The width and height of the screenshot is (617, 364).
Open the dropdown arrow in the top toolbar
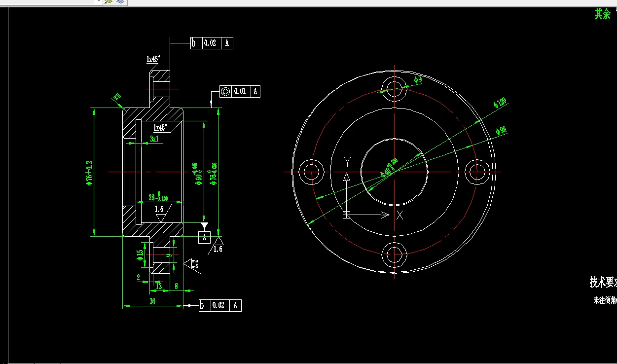point(99,1)
